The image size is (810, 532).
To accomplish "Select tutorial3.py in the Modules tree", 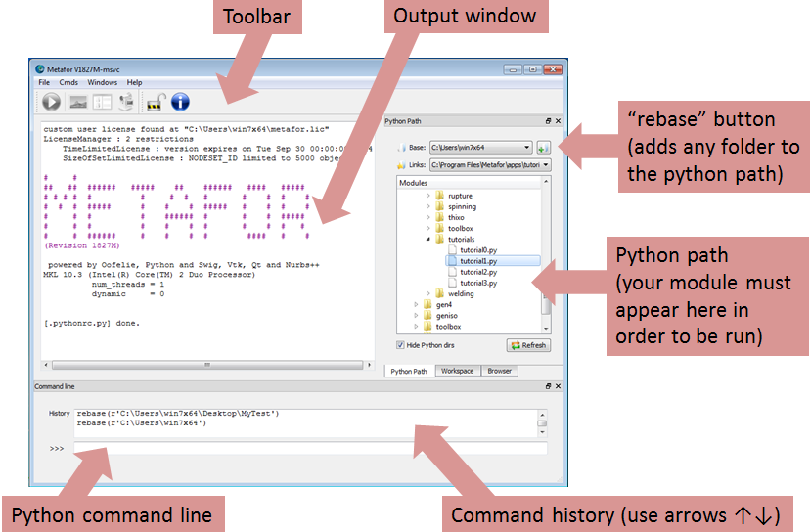I will pos(478,283).
